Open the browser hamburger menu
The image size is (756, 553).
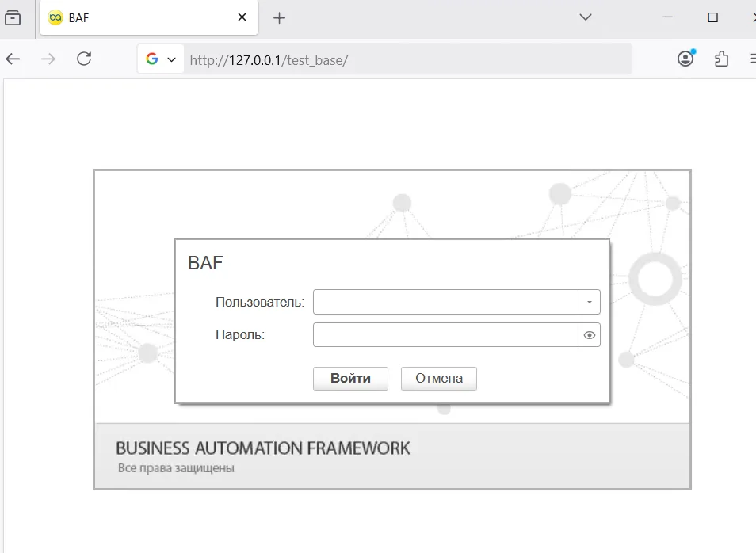pyautogui.click(x=752, y=59)
